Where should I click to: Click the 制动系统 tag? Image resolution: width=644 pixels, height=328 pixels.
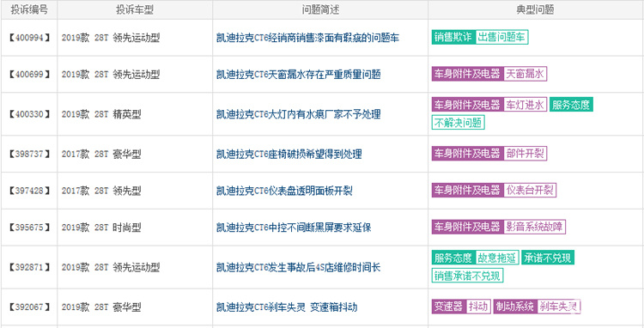pos(515,307)
